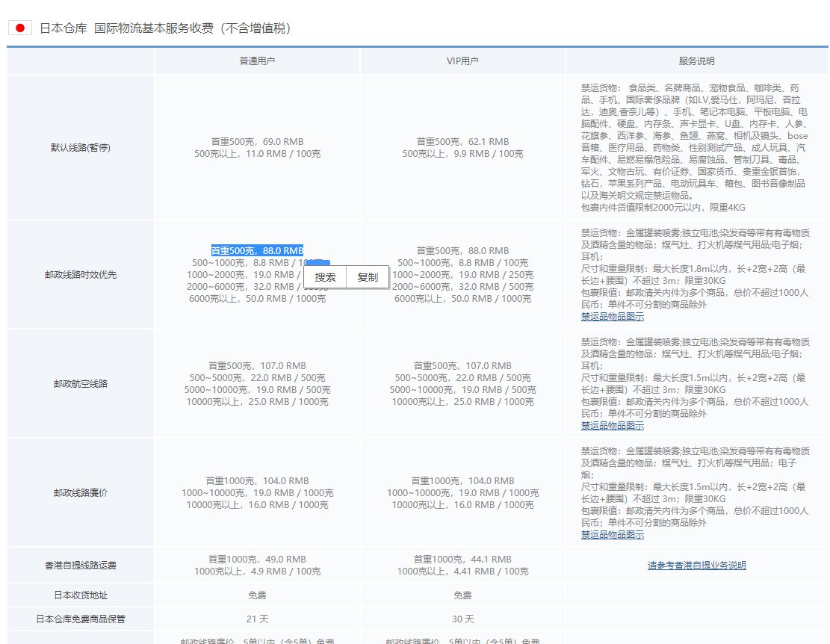Viewport: 830px width, 644px height.
Task: Click the 默认线路(暂停) row label
Action: (x=79, y=146)
